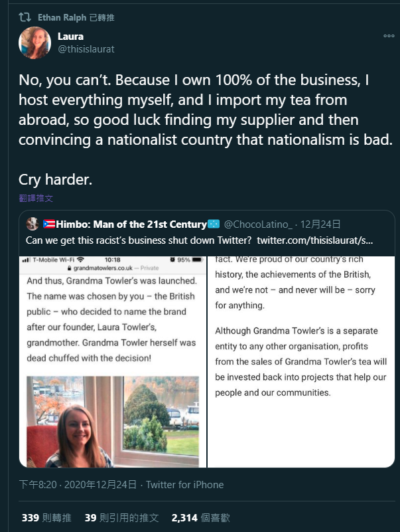Open the left screenshot of the Grandma Towler's page

[x=113, y=362]
